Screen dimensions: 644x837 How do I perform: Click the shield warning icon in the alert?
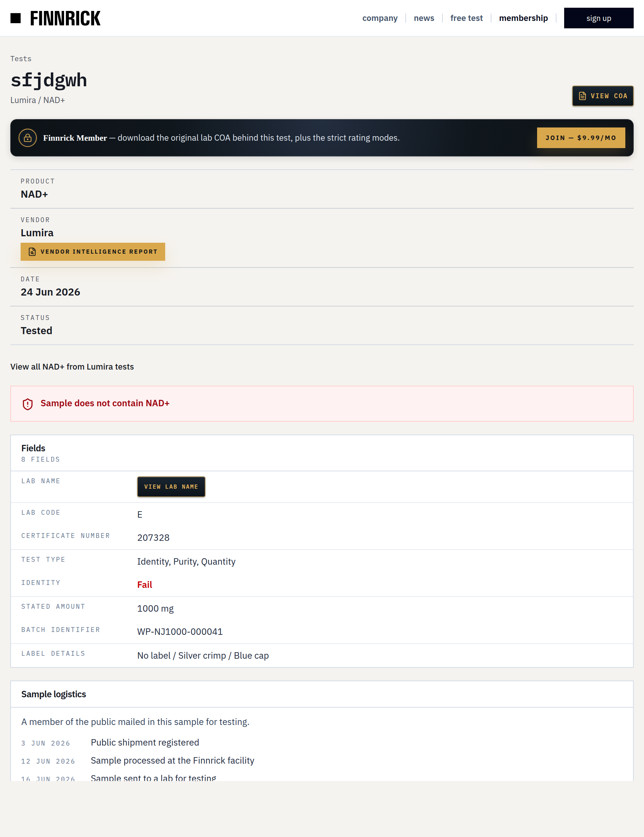click(28, 404)
